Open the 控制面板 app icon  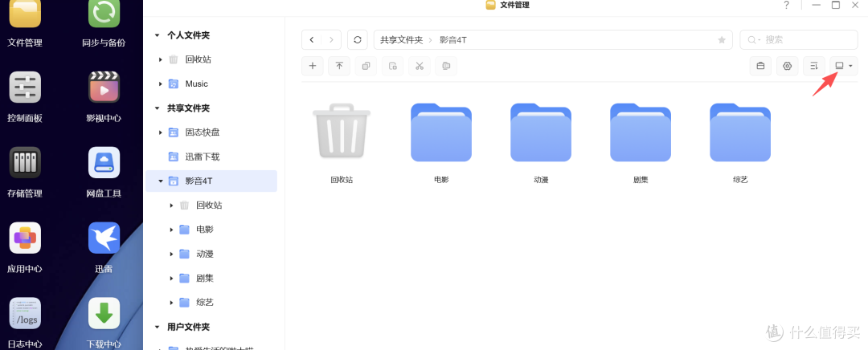point(25,87)
